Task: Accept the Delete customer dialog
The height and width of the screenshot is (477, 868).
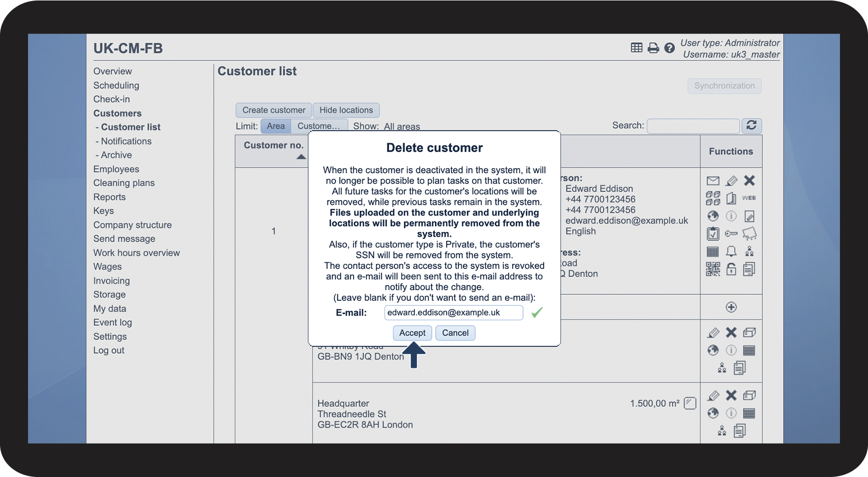Action: (x=412, y=333)
